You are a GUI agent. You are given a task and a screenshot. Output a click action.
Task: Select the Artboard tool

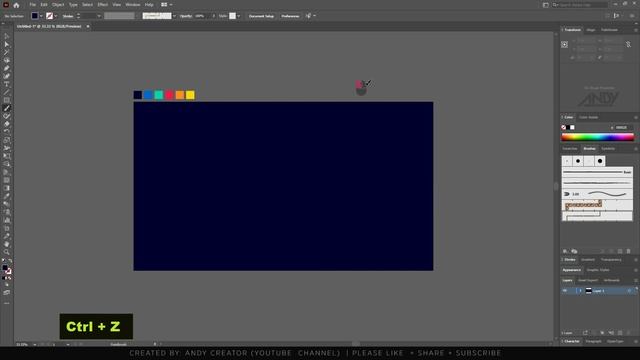tap(7, 228)
